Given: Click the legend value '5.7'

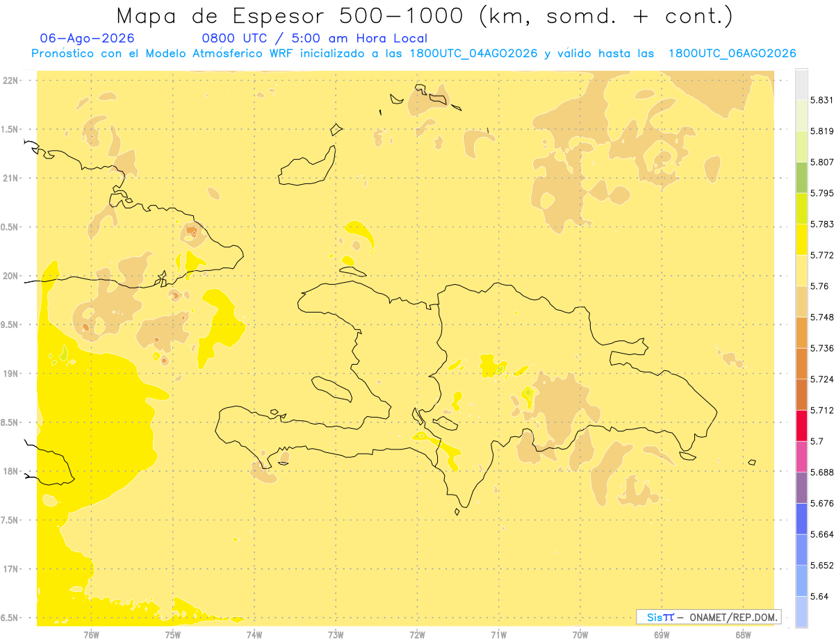Looking at the screenshot, I should (817, 441).
